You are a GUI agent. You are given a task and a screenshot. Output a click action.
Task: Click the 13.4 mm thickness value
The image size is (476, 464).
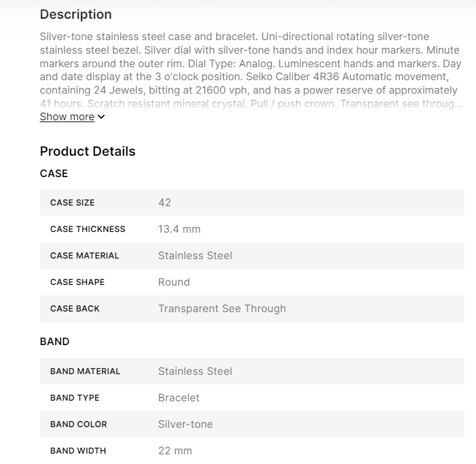(x=179, y=229)
